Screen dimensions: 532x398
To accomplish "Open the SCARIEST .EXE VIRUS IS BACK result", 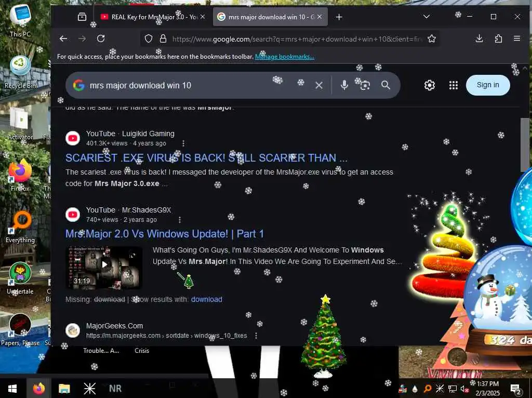I will coord(206,158).
